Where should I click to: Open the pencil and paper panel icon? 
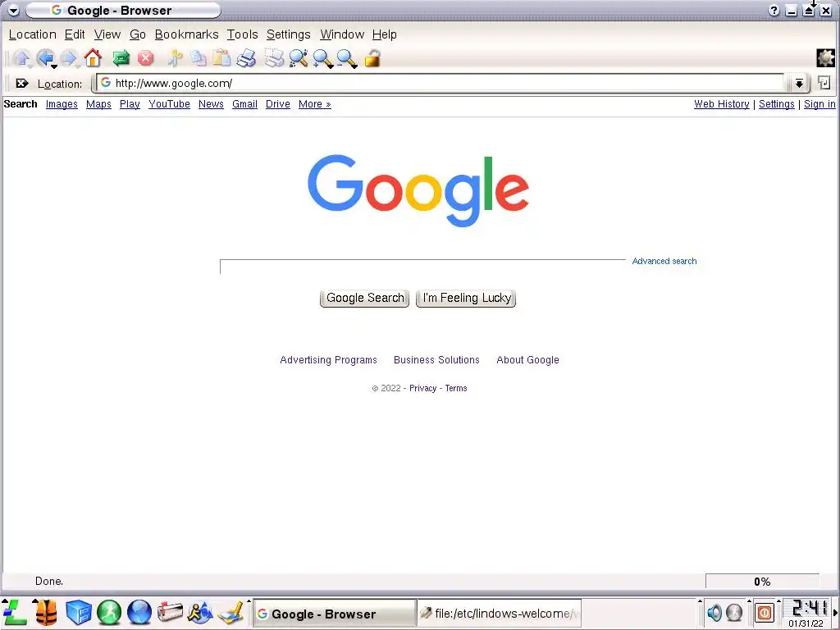(x=231, y=612)
